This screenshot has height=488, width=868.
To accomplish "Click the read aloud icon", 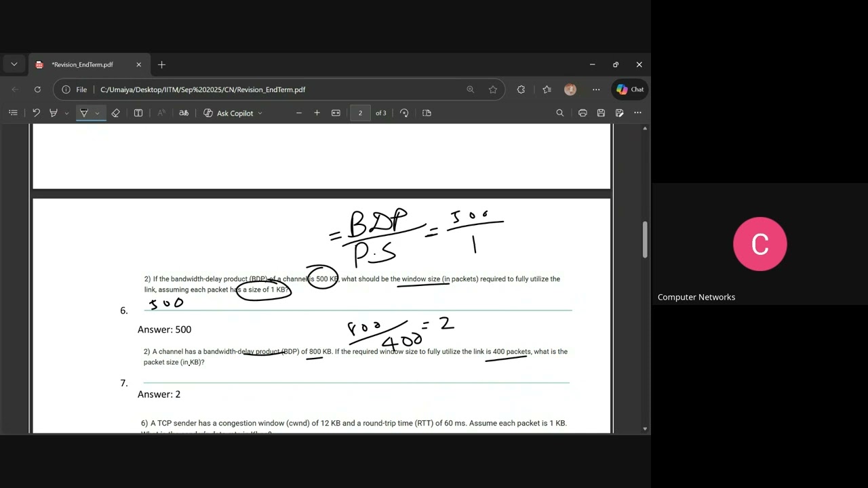I will pyautogui.click(x=161, y=113).
